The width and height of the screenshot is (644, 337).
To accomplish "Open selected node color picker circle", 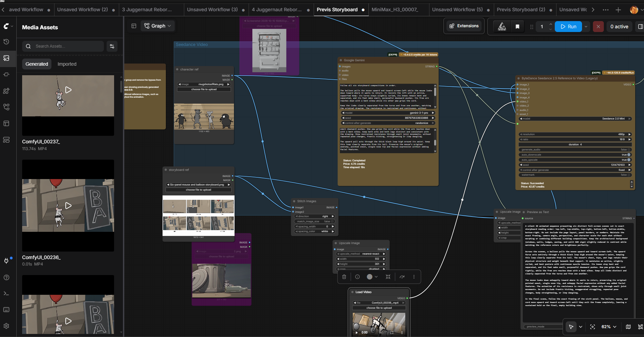I will point(370,277).
